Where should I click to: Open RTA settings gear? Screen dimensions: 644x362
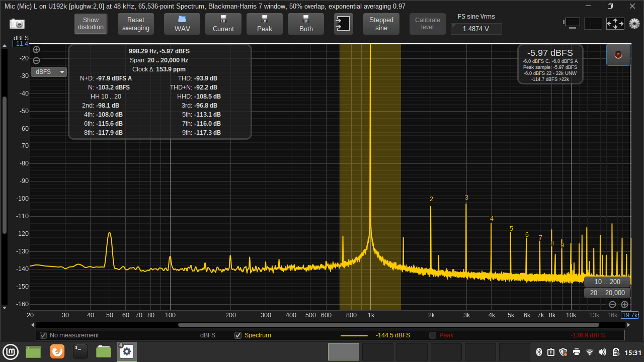pyautogui.click(x=634, y=24)
